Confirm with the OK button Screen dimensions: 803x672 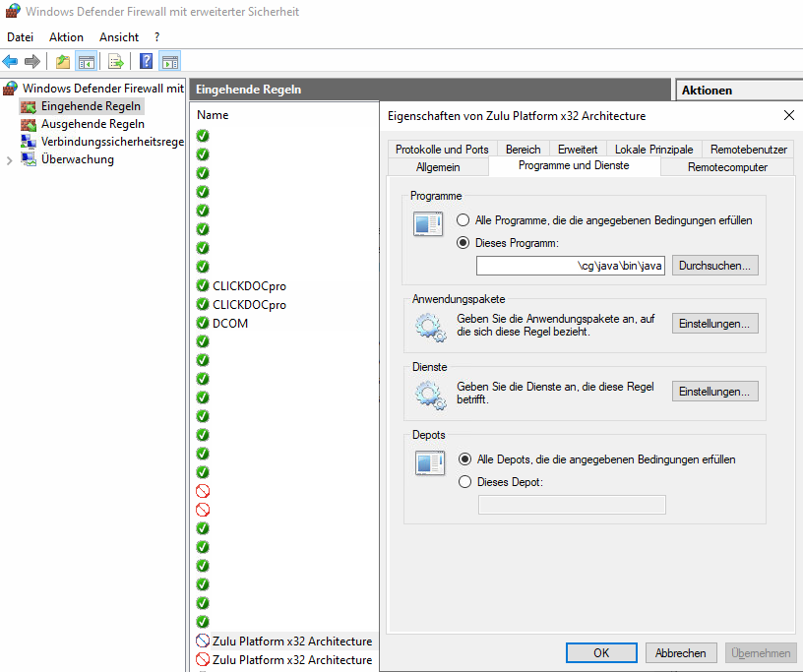(x=601, y=653)
